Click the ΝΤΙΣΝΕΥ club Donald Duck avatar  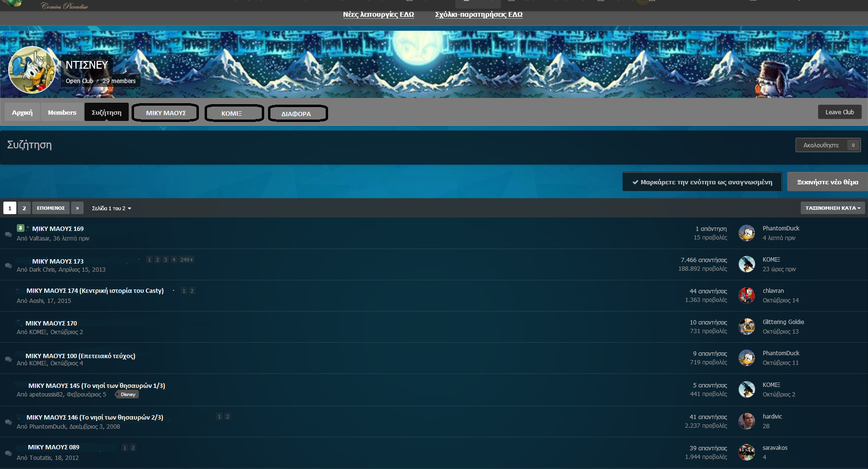(32, 70)
